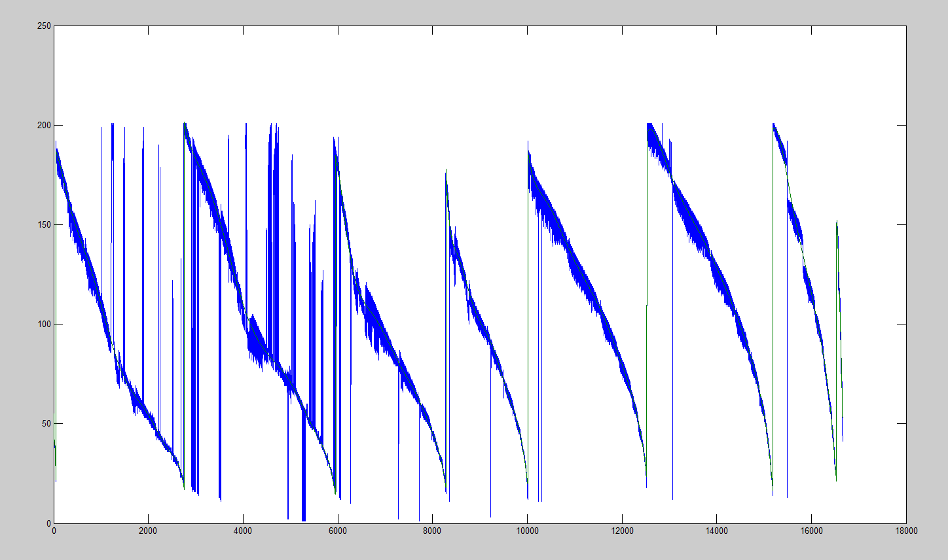Click the x-axis tick label 14000
This screenshot has height=560, width=948.
coord(716,532)
